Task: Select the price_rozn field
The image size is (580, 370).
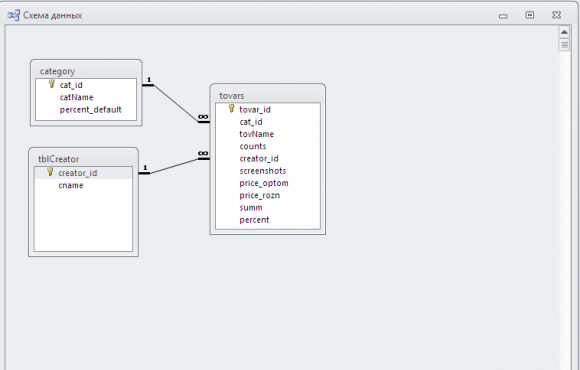Action: [268, 195]
